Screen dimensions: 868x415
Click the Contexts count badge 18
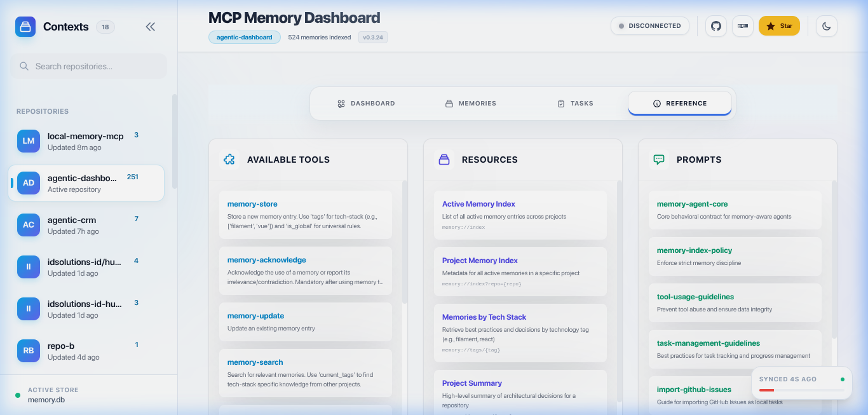105,27
